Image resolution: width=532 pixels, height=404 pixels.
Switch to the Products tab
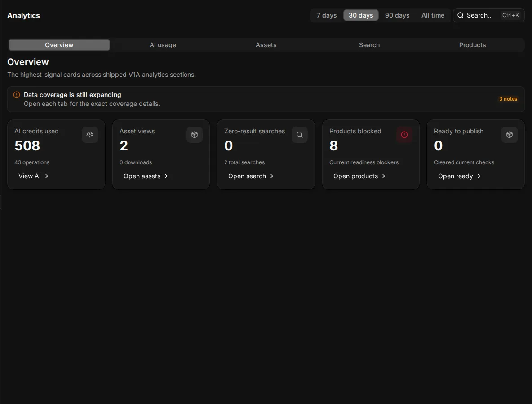(472, 45)
